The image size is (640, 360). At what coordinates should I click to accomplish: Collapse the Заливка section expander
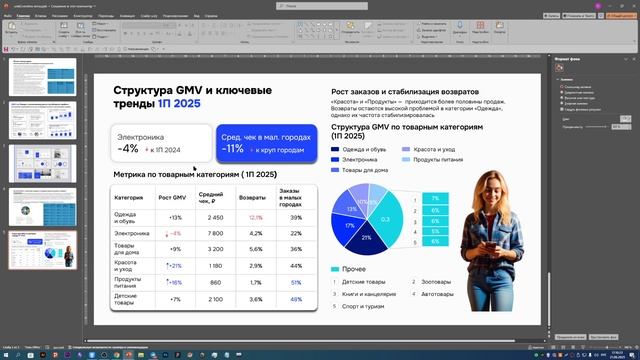(x=558, y=80)
